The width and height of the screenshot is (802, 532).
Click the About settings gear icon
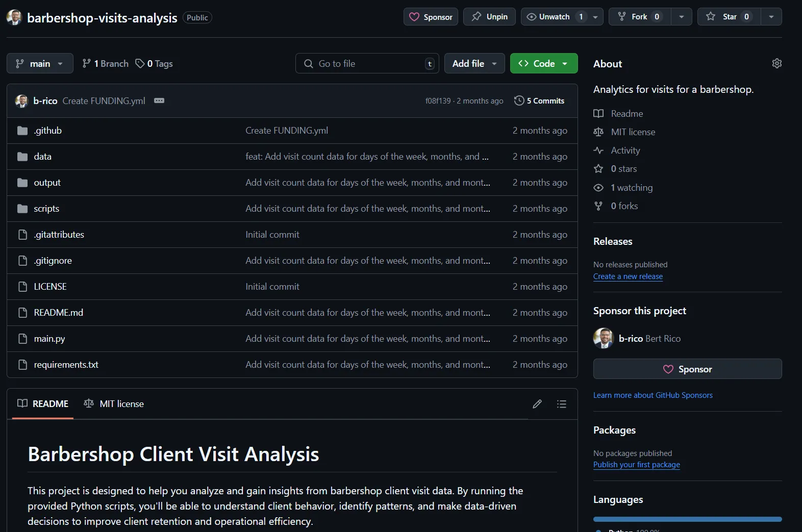click(776, 63)
